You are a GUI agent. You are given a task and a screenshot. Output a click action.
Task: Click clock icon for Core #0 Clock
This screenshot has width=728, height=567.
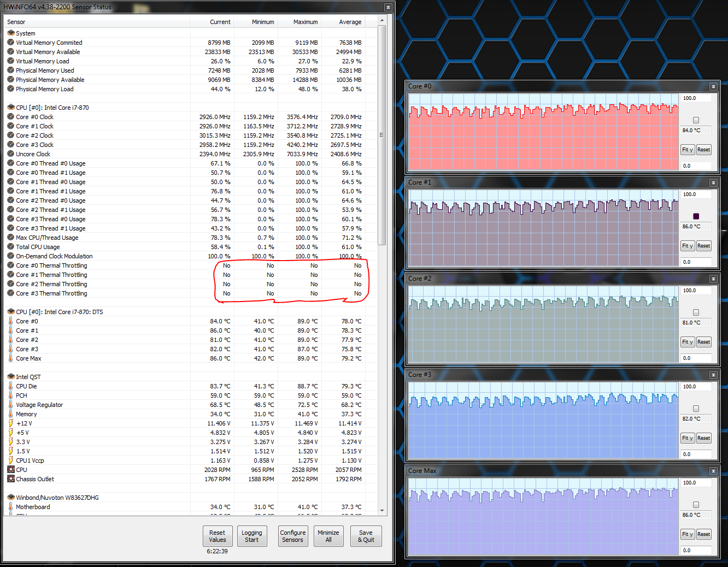click(10, 117)
